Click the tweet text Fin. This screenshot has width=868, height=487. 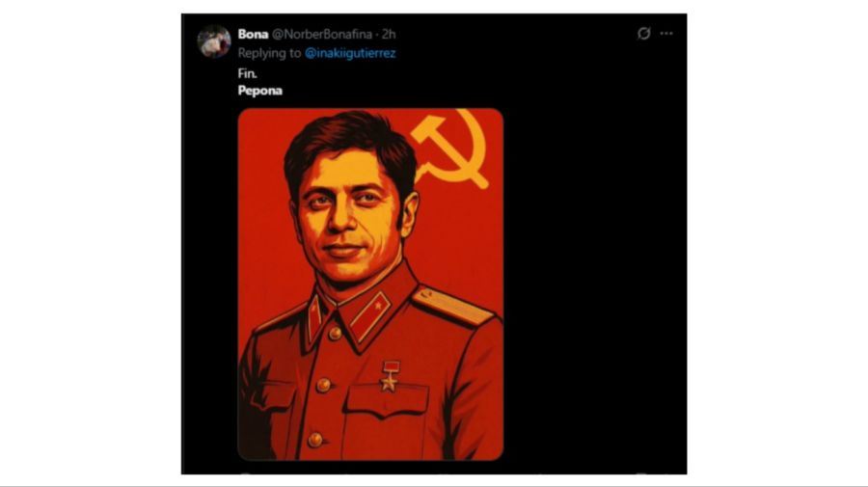(248, 73)
